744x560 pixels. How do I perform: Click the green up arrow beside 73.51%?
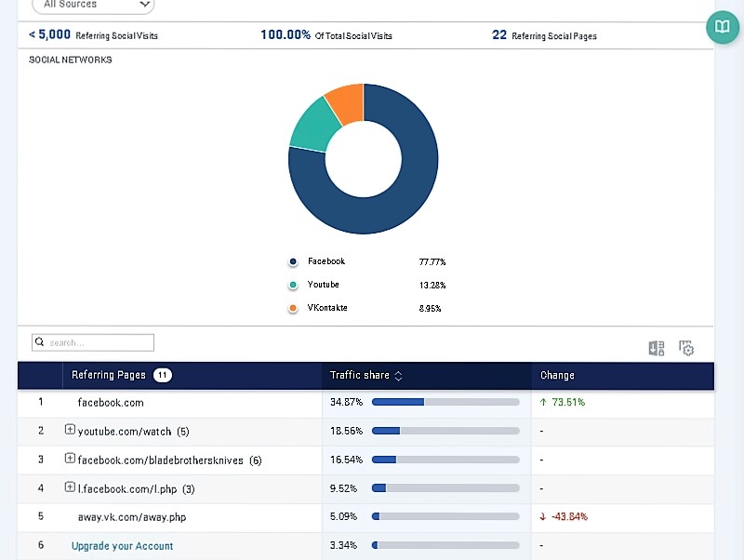pos(543,403)
